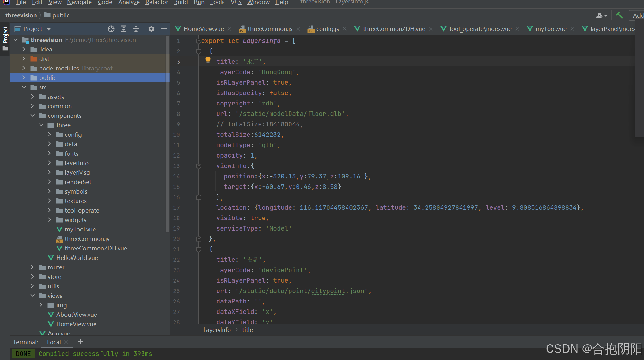
Task: Toggle the fold marker at line 2
Action: (199, 51)
